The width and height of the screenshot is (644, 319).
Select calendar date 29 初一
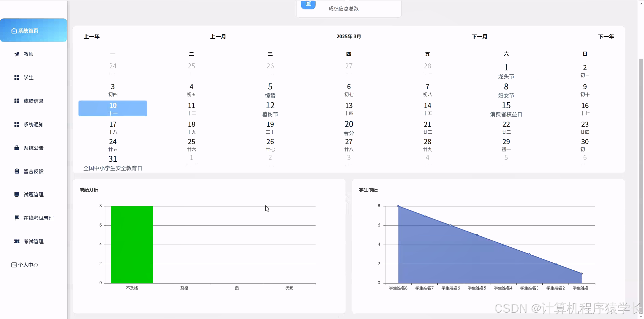click(506, 145)
